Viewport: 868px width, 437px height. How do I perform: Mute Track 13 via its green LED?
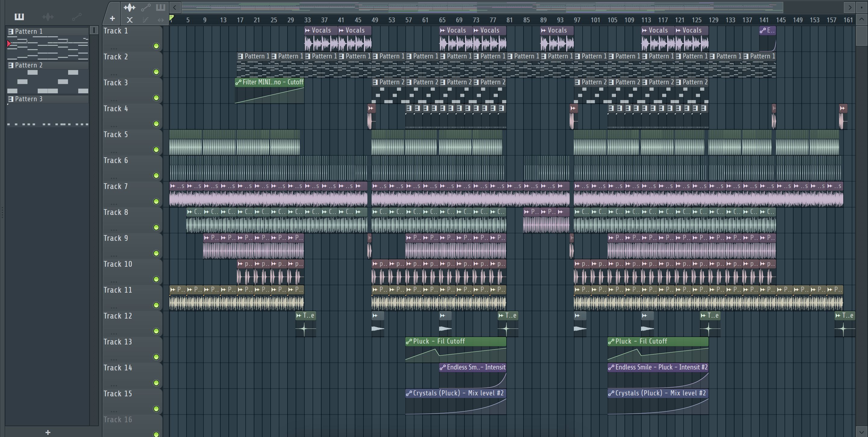[156, 357]
